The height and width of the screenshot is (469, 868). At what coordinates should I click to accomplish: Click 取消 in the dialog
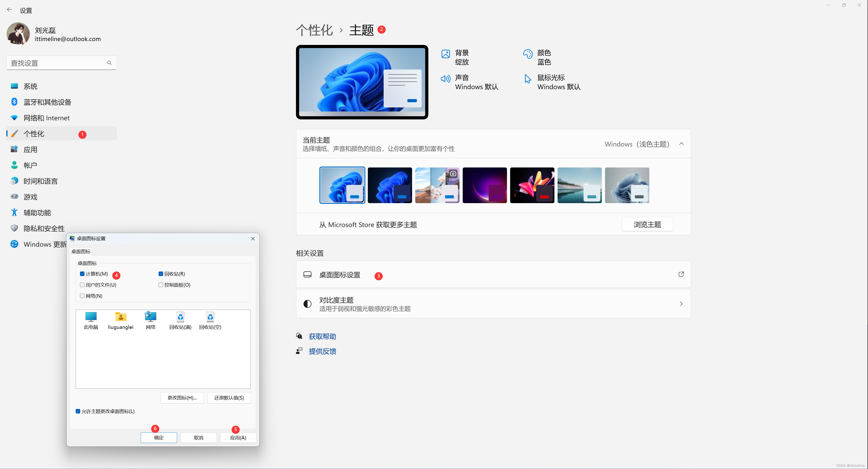198,438
